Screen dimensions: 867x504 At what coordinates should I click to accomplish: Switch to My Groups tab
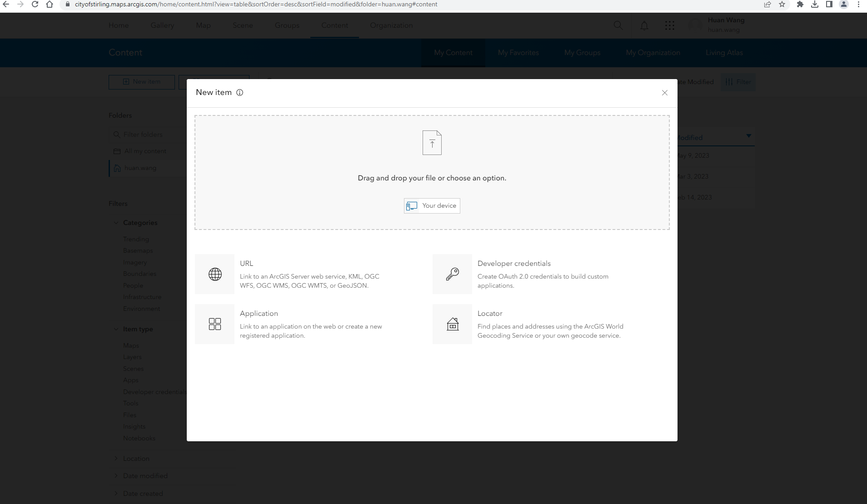[583, 53]
